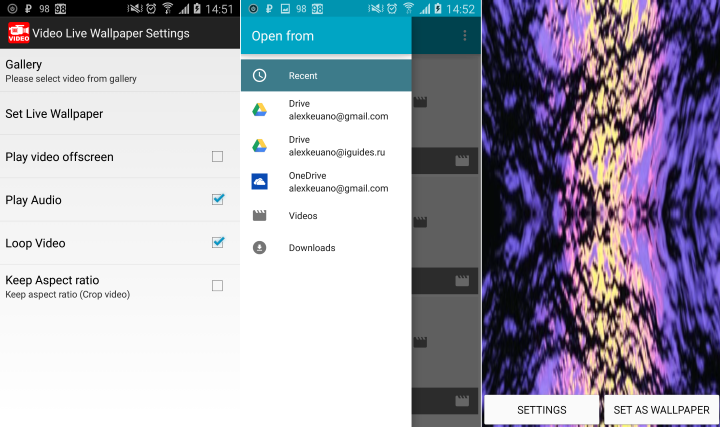
Task: Tap the OneDrive cloud icon
Action: pyautogui.click(x=259, y=182)
